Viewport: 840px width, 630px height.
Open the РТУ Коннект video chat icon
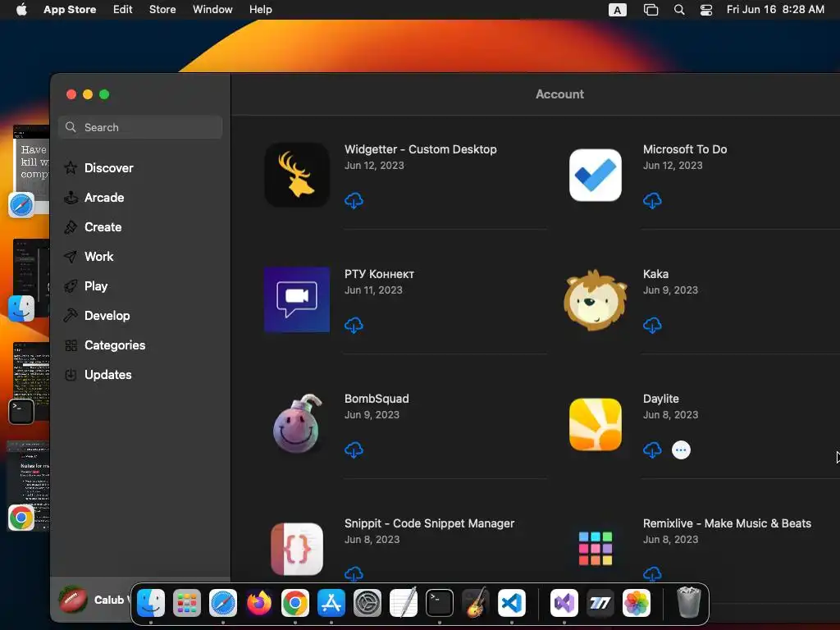tap(297, 299)
